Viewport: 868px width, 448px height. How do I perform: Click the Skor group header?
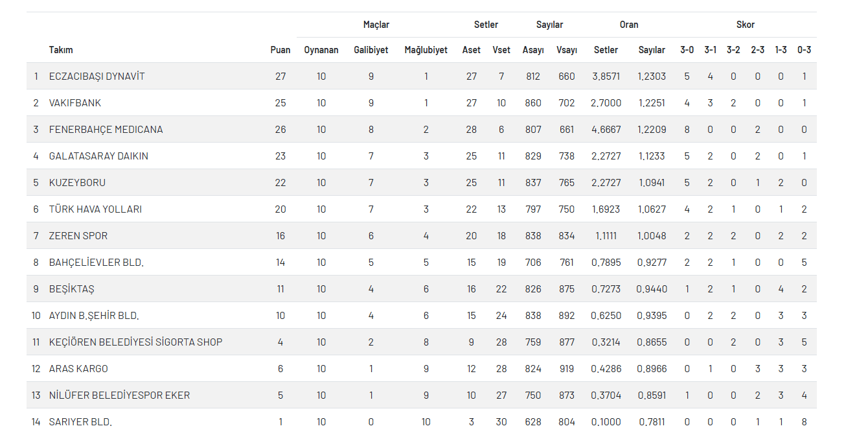tap(745, 25)
